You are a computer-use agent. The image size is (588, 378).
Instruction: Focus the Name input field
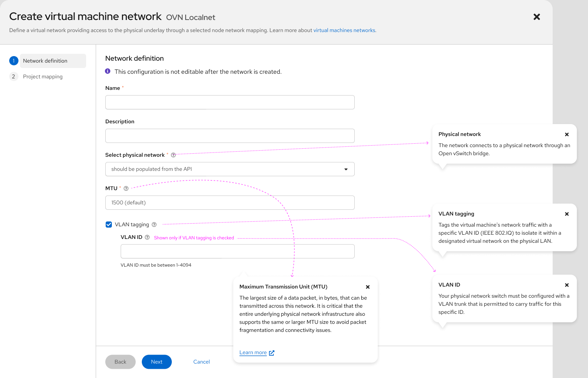pyautogui.click(x=230, y=103)
